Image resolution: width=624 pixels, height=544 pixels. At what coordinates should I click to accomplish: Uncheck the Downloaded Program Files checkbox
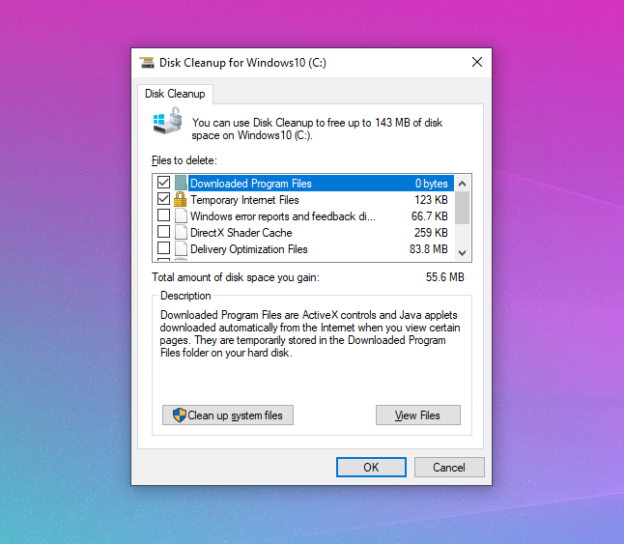tap(164, 184)
